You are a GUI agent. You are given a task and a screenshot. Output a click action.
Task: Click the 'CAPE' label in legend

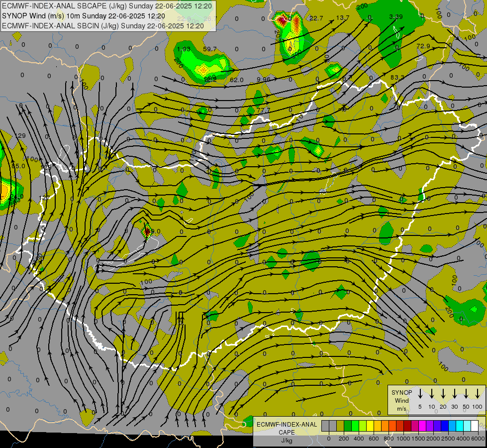click(287, 433)
